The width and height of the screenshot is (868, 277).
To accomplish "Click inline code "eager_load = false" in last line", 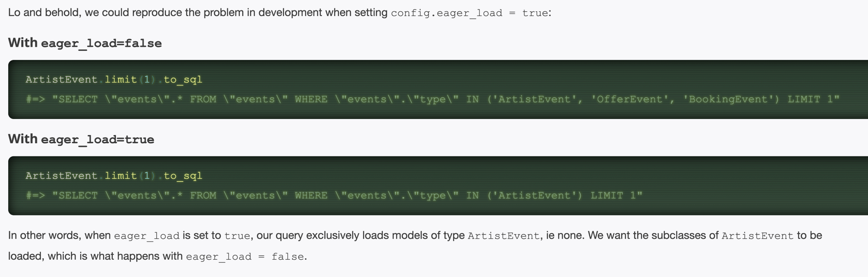I will tap(245, 257).
